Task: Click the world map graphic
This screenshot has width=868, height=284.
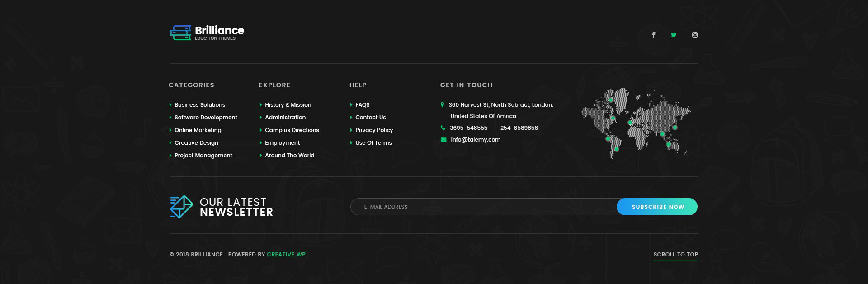Action: coord(636,122)
